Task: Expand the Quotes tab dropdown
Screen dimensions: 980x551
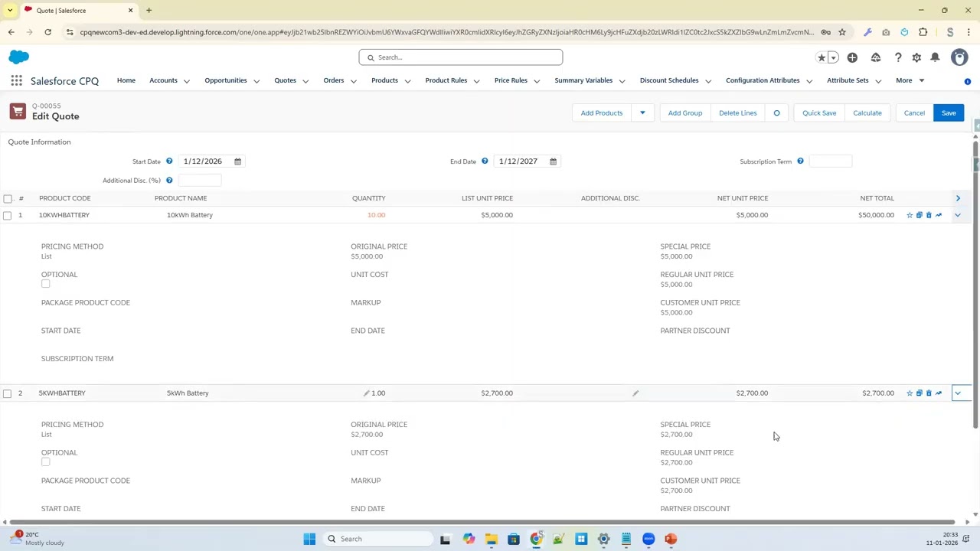Action: pyautogui.click(x=305, y=80)
